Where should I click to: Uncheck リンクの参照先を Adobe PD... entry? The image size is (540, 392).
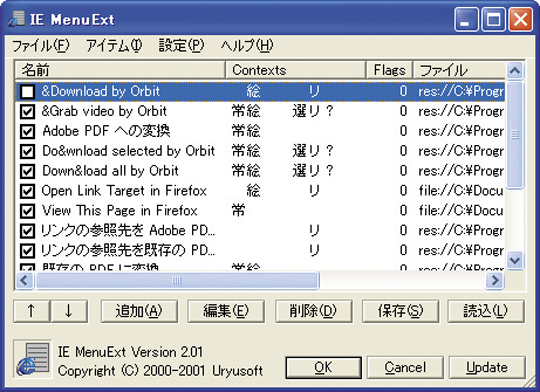[28, 231]
